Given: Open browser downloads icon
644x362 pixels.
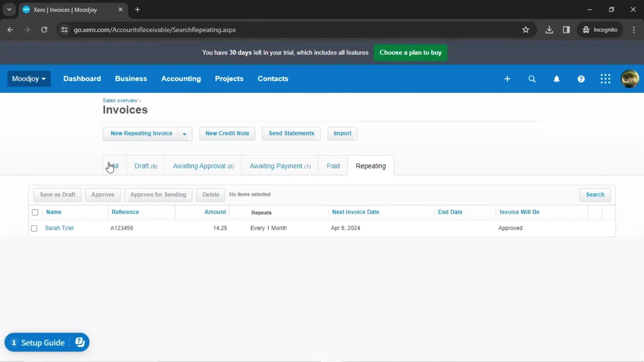Looking at the screenshot, I should 549,29.
